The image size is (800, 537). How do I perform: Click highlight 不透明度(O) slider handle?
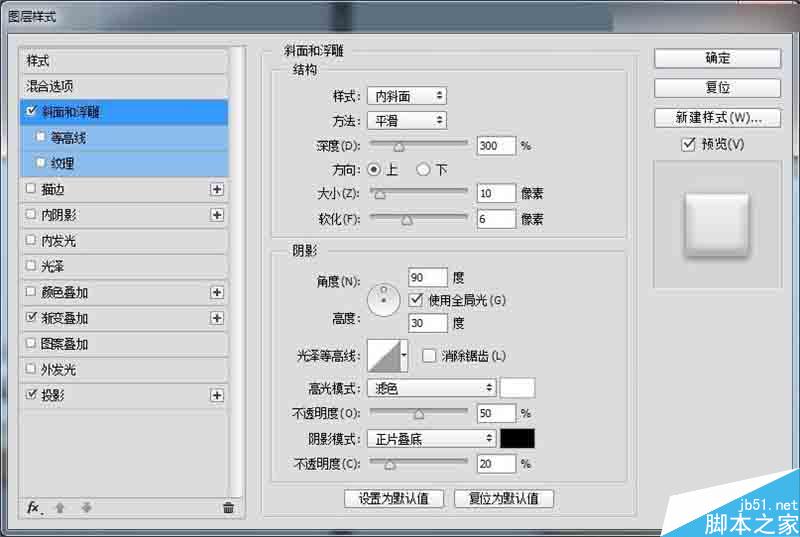click(x=419, y=414)
